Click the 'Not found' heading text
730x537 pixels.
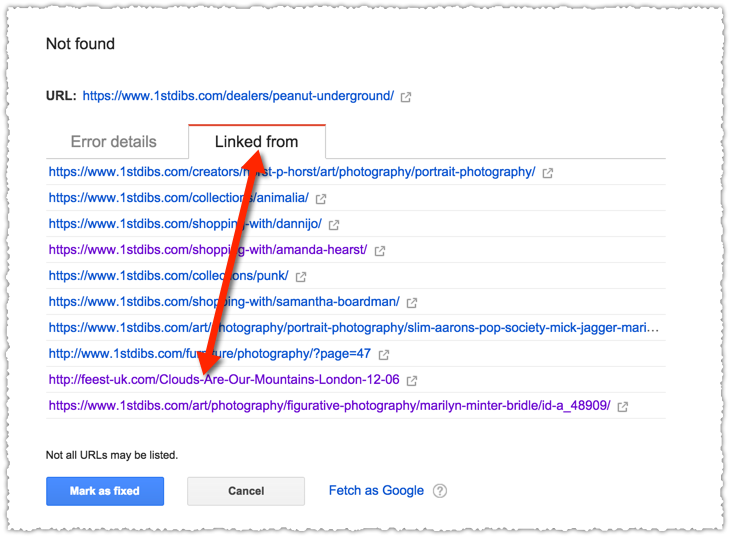[80, 44]
